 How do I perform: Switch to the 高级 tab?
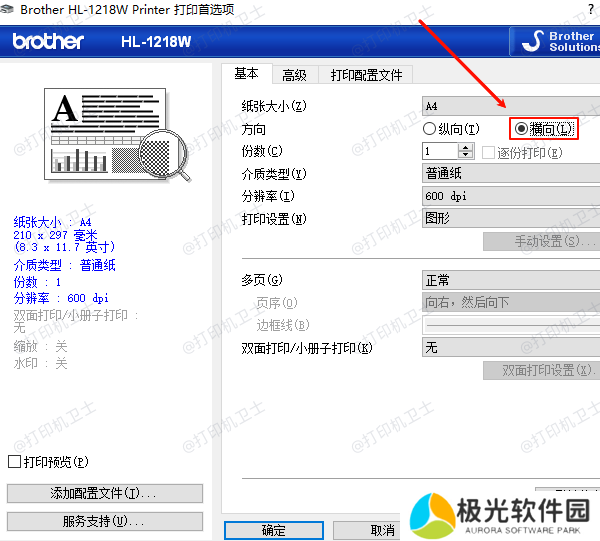click(294, 75)
